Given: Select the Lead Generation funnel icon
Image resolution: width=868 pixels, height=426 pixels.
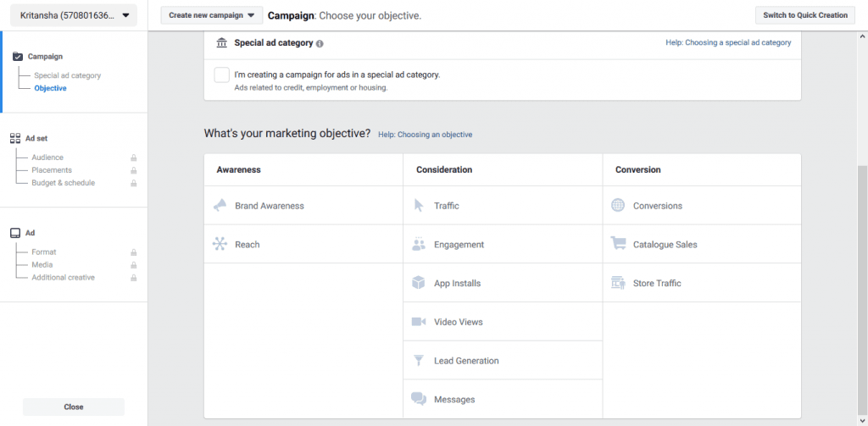Looking at the screenshot, I should (x=419, y=361).
